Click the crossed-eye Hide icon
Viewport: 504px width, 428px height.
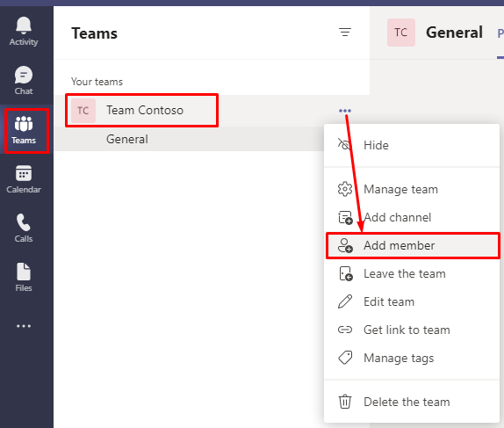(344, 144)
